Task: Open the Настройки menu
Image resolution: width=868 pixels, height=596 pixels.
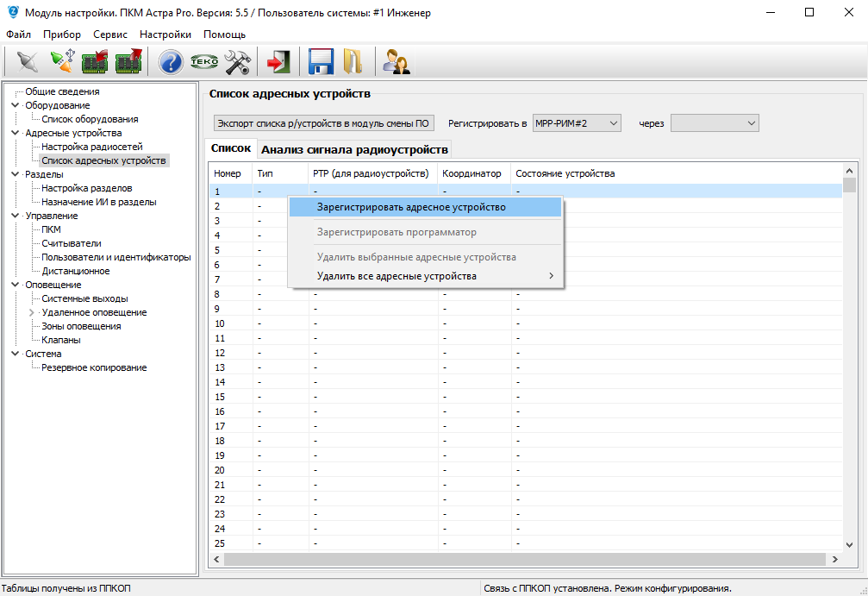Action: click(165, 35)
